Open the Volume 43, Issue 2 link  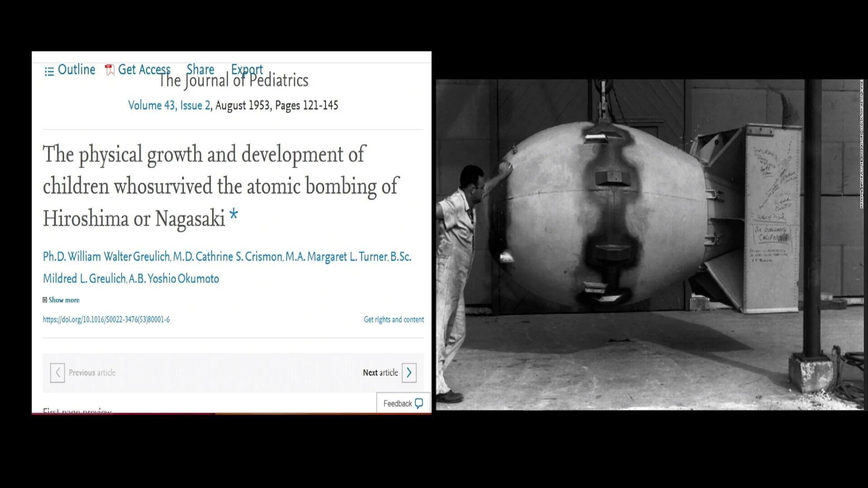point(169,105)
